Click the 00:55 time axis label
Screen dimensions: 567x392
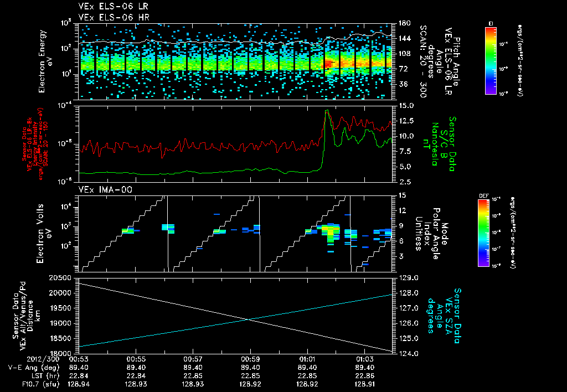click(136, 359)
